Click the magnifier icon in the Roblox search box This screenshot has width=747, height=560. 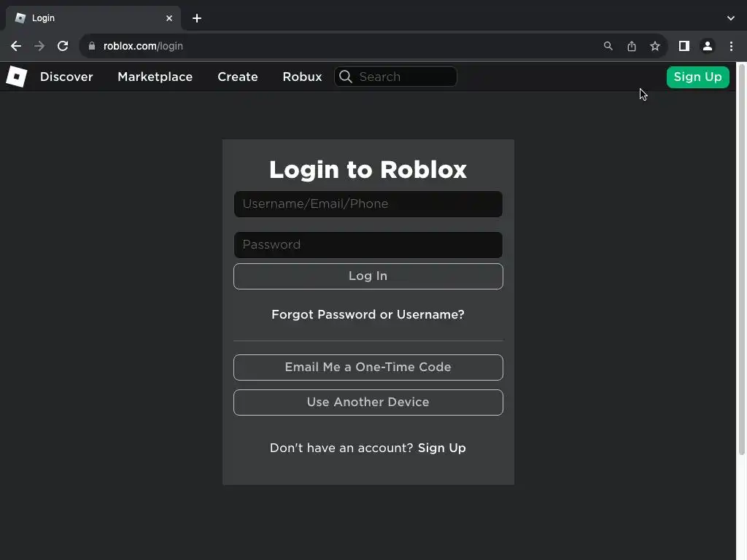pyautogui.click(x=346, y=77)
